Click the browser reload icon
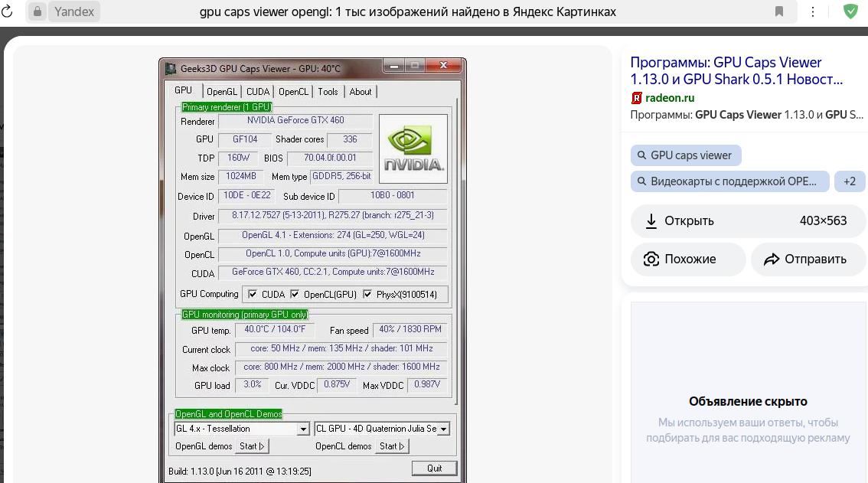868x483 pixels. 7,11
